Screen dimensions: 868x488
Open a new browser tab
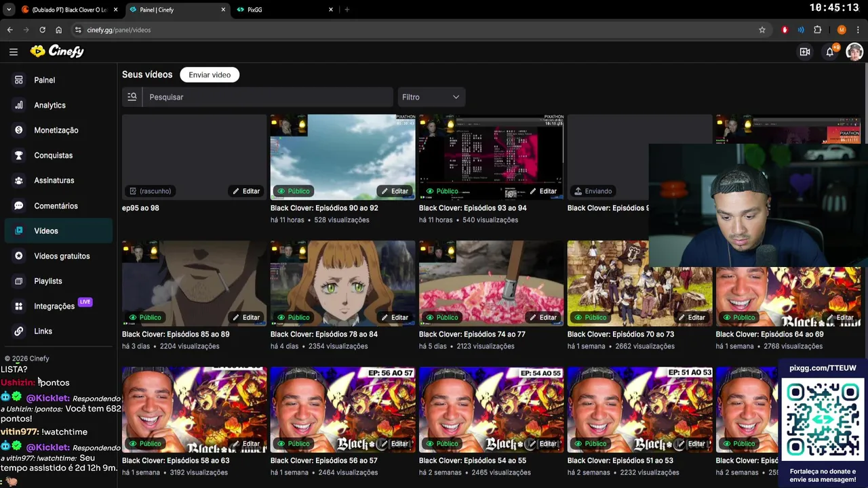click(347, 9)
